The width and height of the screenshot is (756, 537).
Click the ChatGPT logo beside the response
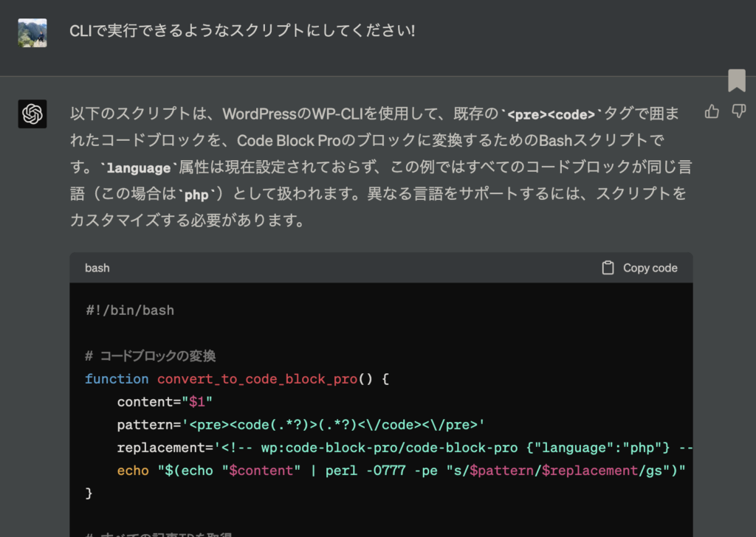pyautogui.click(x=32, y=114)
